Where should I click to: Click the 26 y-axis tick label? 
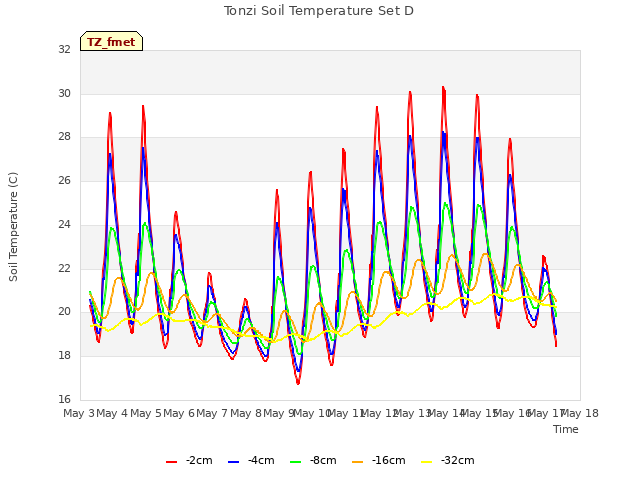[64, 180]
